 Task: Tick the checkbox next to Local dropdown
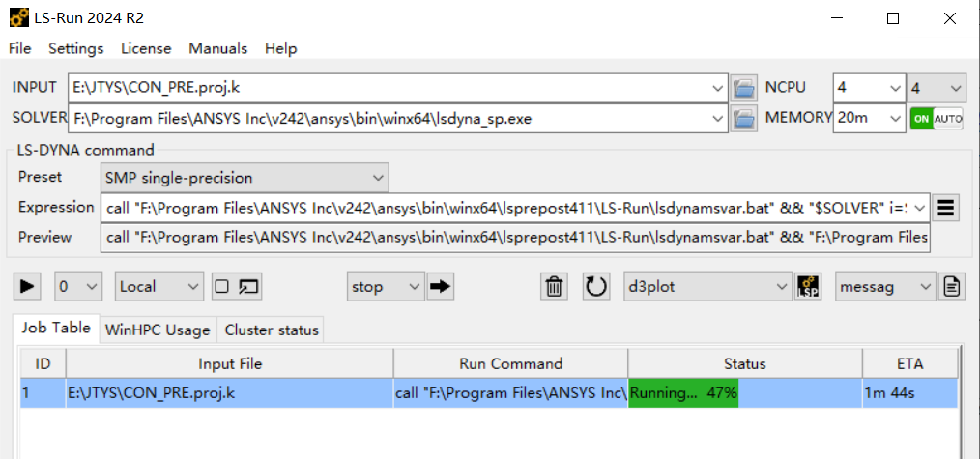coord(221,287)
